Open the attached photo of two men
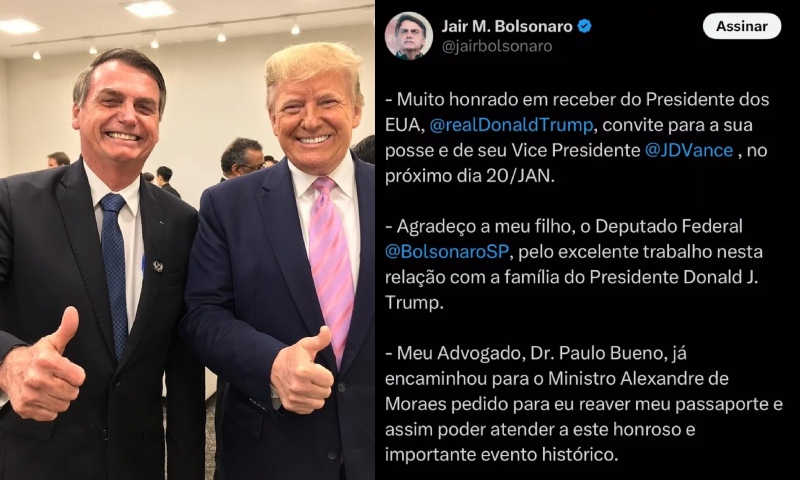800x480 pixels. pos(187,240)
